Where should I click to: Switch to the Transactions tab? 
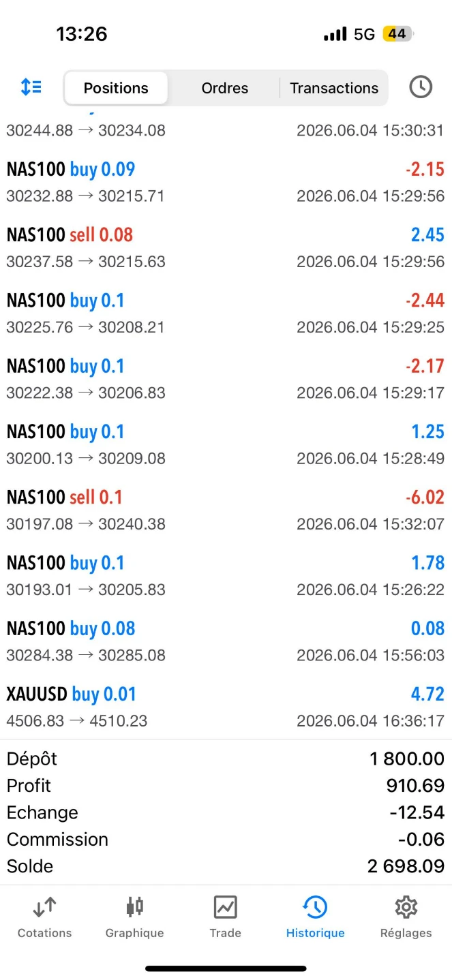(334, 88)
